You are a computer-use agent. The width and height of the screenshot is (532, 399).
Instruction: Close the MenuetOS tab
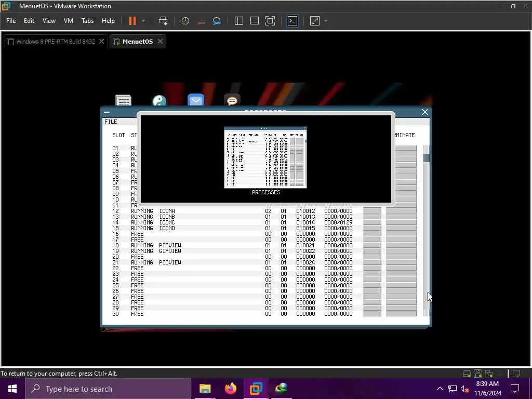coord(160,42)
